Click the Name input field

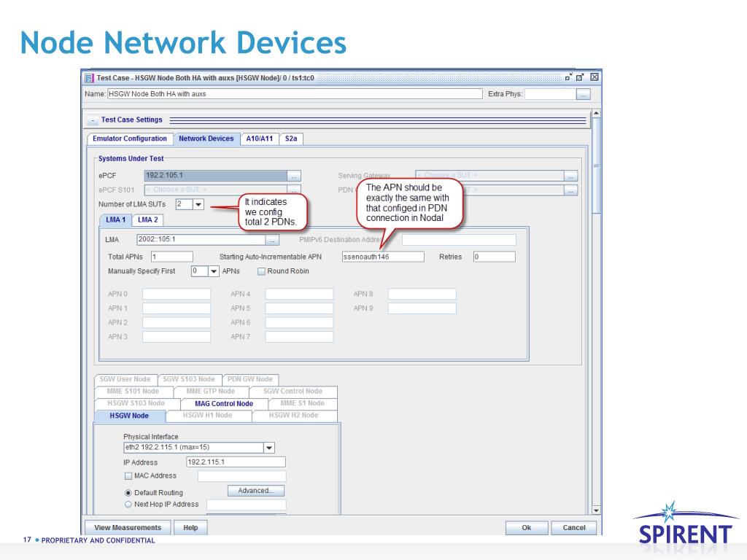click(295, 94)
